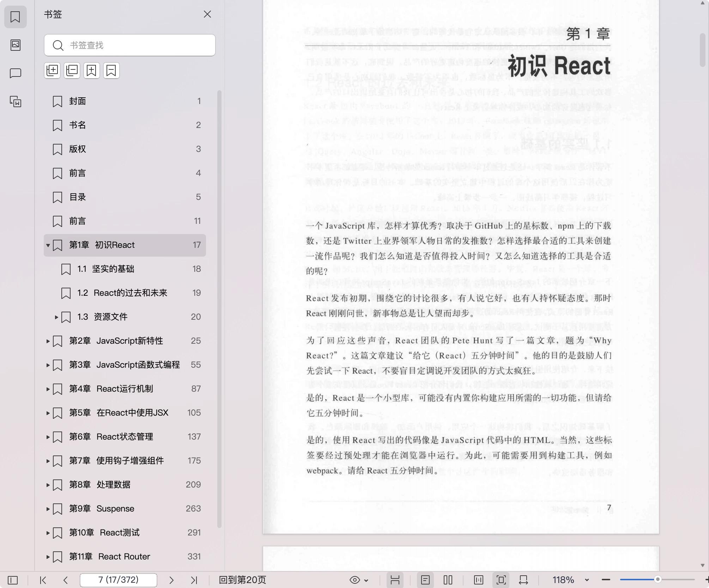Open the thumbnails panel icon

(15, 45)
